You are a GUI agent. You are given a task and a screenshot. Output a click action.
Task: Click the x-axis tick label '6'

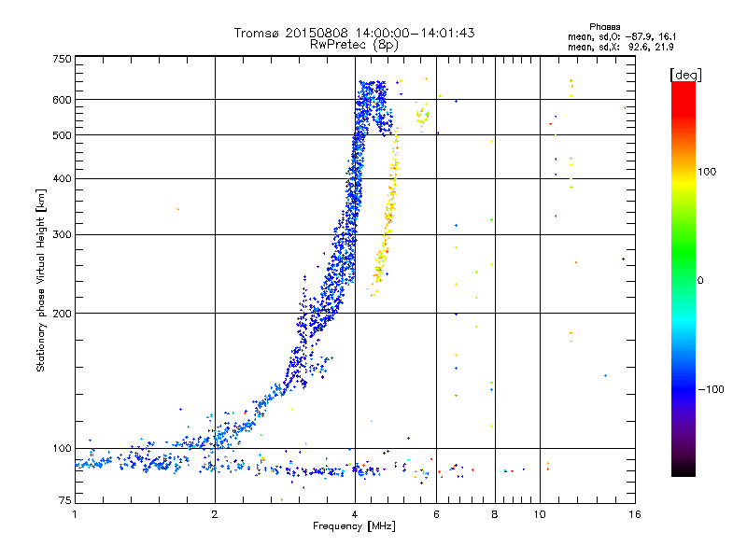pos(436,514)
